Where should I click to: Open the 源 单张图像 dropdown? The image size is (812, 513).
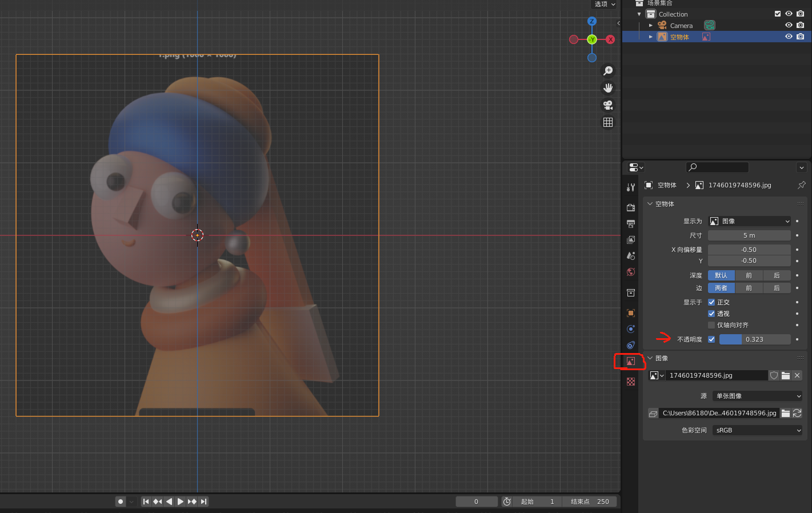coord(757,396)
